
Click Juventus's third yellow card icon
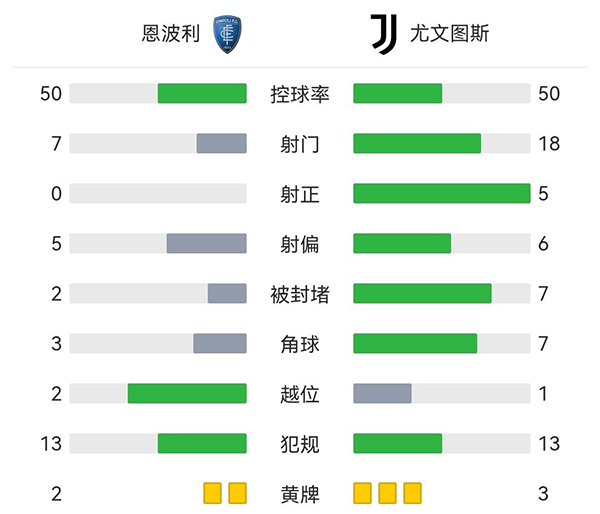click(412, 493)
